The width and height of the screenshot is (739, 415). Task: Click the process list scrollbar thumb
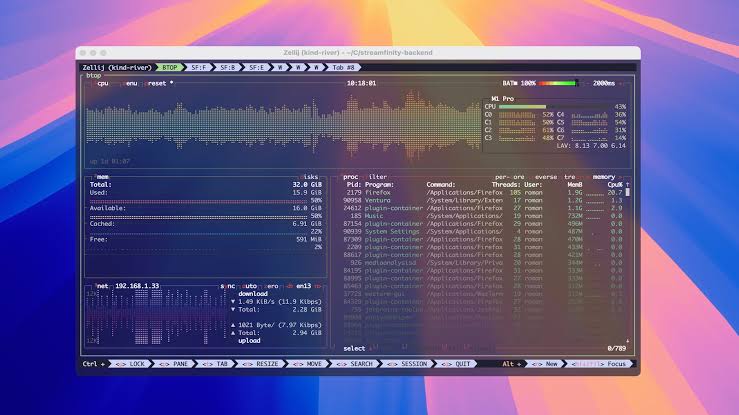pyautogui.click(x=627, y=192)
